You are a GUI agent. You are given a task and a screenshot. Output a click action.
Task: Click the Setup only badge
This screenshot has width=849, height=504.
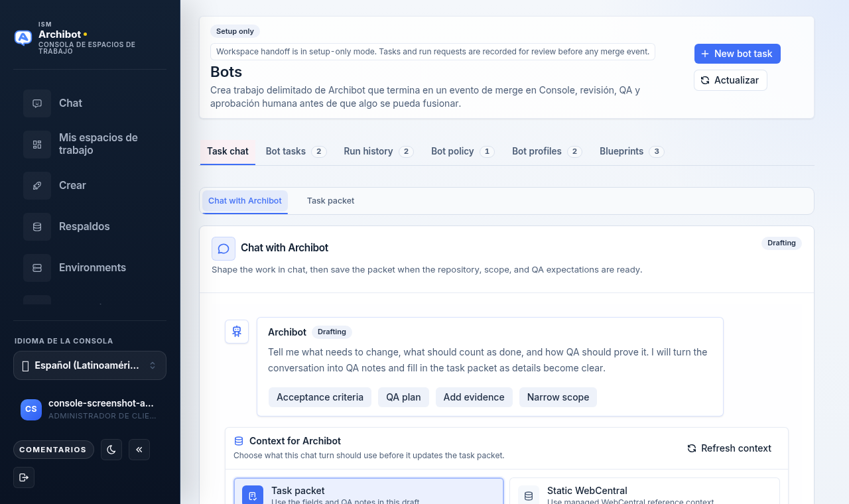tap(235, 31)
